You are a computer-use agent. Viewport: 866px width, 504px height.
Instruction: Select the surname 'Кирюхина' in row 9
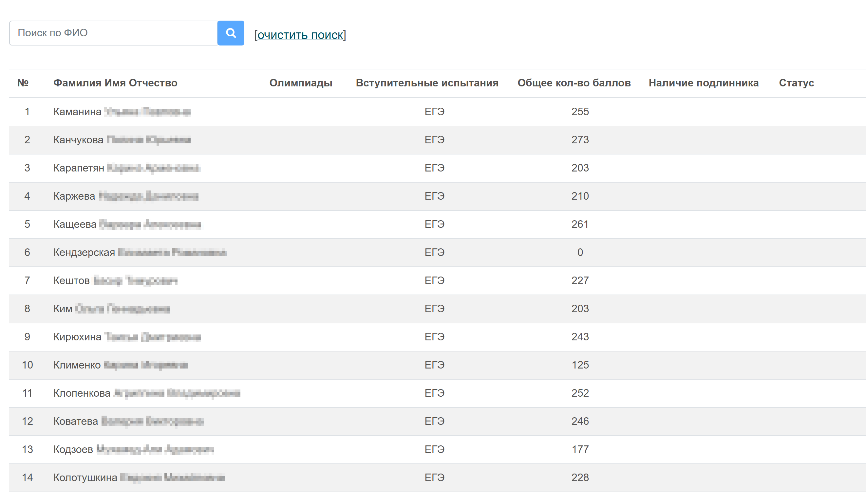(77, 337)
